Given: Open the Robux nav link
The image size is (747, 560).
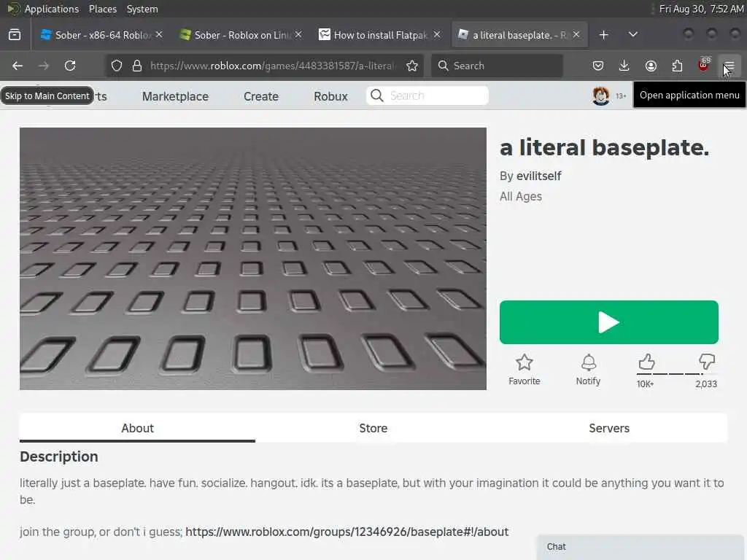Looking at the screenshot, I should 330,96.
